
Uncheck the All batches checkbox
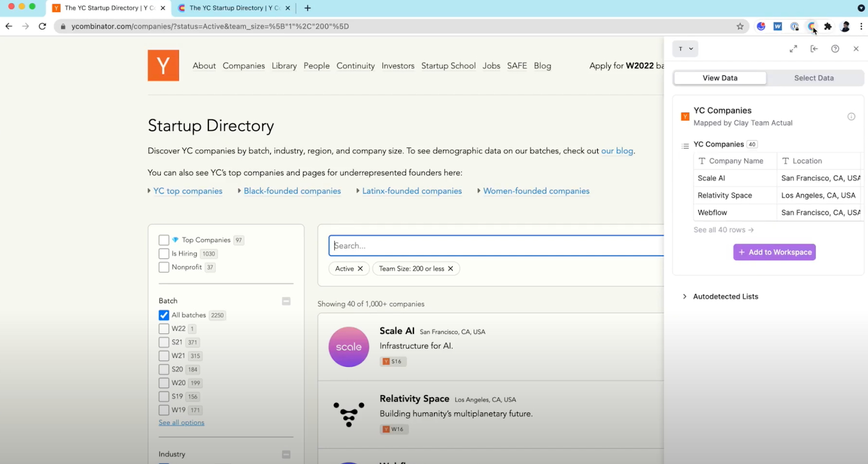coord(164,315)
